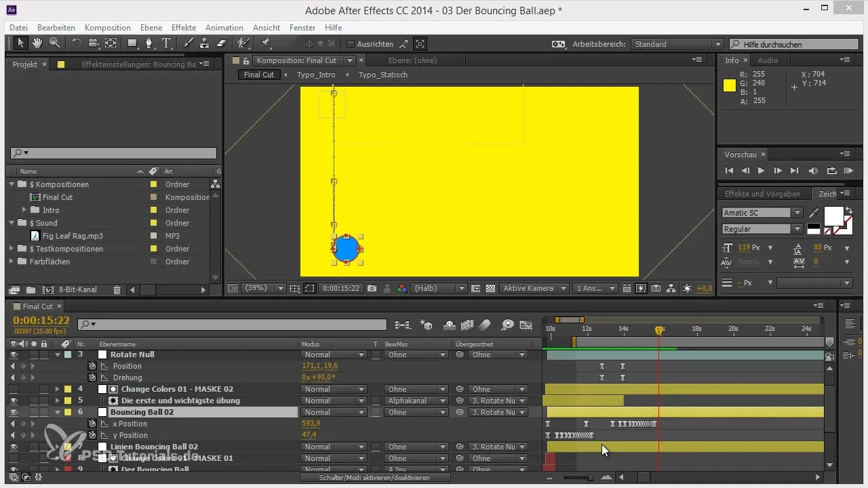Play the preview in Vorschau panel
The height and width of the screenshot is (488, 868).
(x=761, y=171)
